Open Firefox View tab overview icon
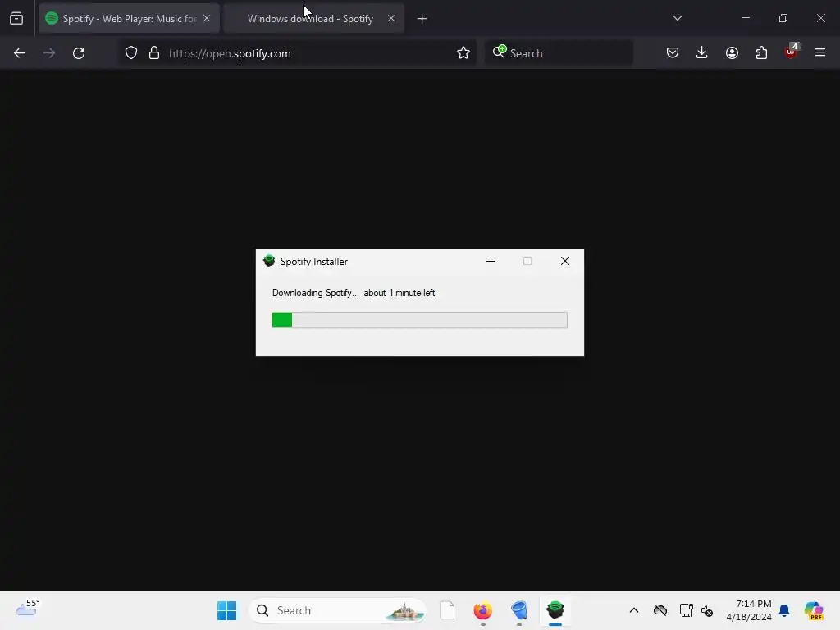Image resolution: width=840 pixels, height=630 pixels. pyautogui.click(x=16, y=19)
